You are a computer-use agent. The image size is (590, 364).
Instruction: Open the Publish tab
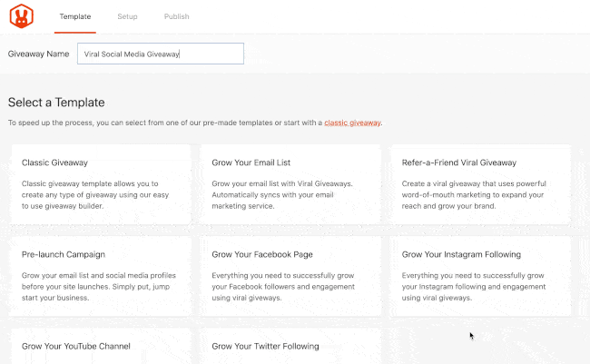[x=176, y=16]
